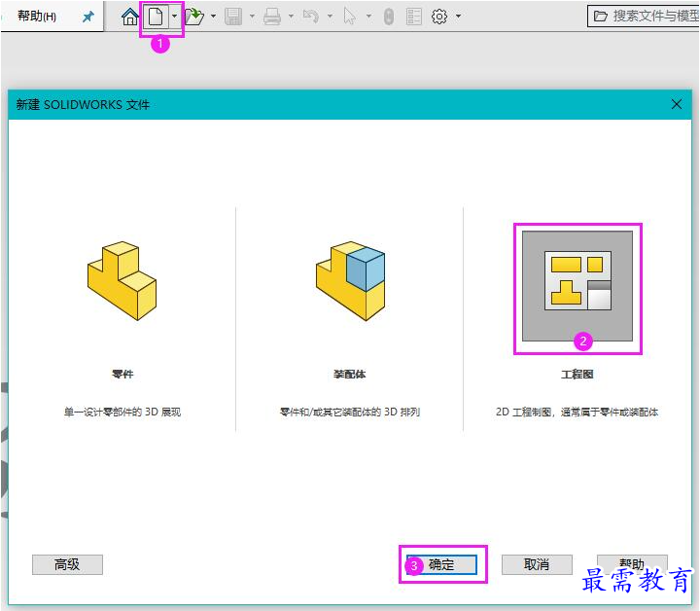Click the 零件 label text
This screenshot has height=611, width=700.
tap(122, 374)
